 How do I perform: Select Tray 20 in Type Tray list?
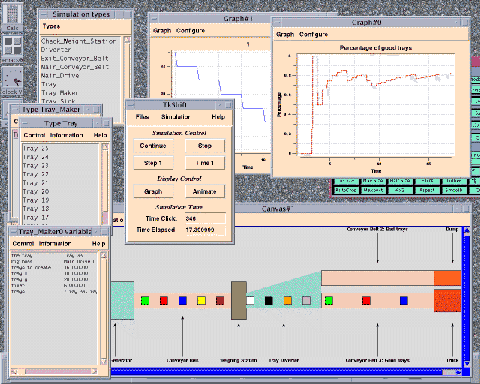(x=36, y=192)
